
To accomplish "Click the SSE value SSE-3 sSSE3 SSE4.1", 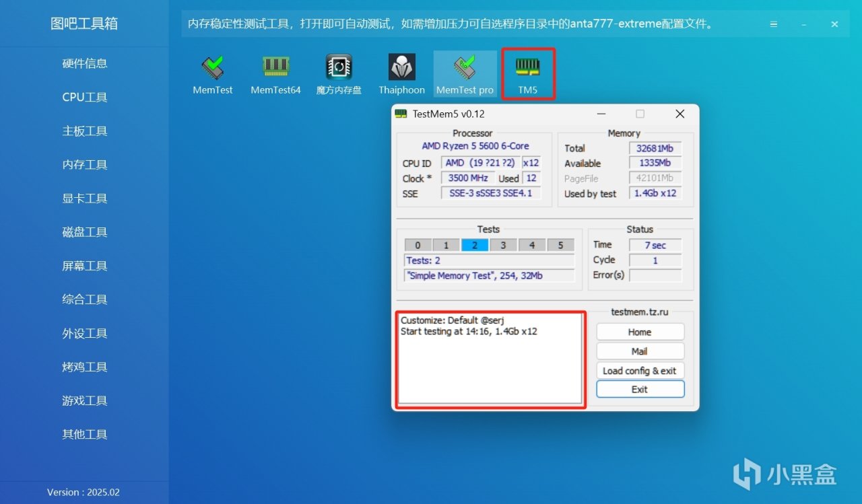I will [x=490, y=193].
